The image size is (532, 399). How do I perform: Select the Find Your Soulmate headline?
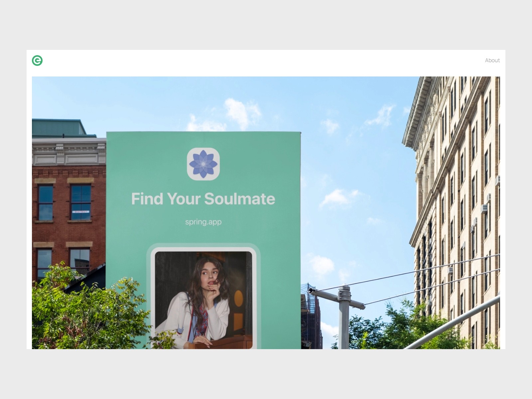point(203,199)
